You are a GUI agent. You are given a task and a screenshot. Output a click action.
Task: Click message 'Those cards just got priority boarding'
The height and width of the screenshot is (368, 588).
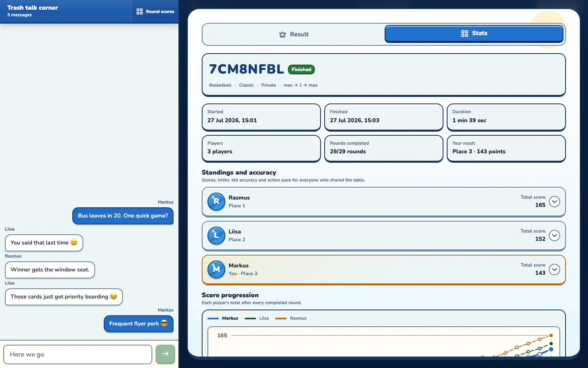pos(64,297)
